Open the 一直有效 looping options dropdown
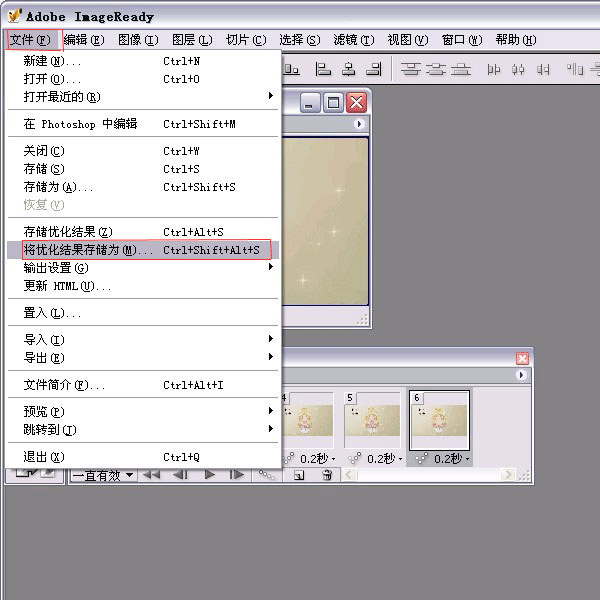 pos(103,476)
